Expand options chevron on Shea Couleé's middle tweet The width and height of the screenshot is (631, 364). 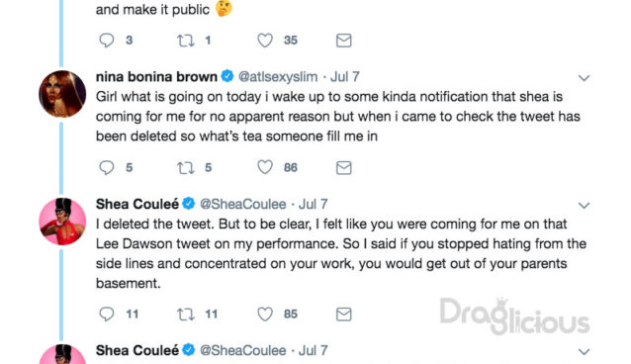[584, 206]
